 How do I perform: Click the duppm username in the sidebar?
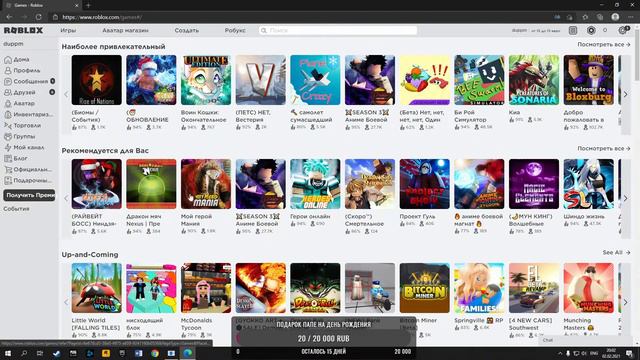(13, 44)
